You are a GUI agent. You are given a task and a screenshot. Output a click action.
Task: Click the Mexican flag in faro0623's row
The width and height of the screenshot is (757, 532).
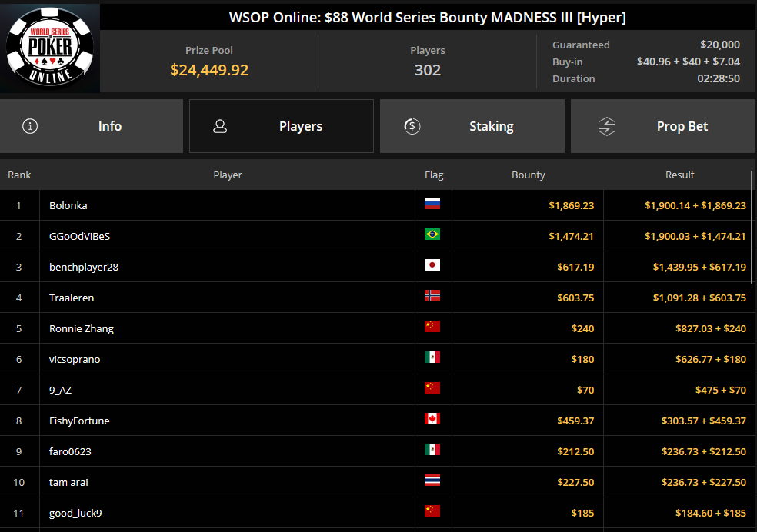432,450
